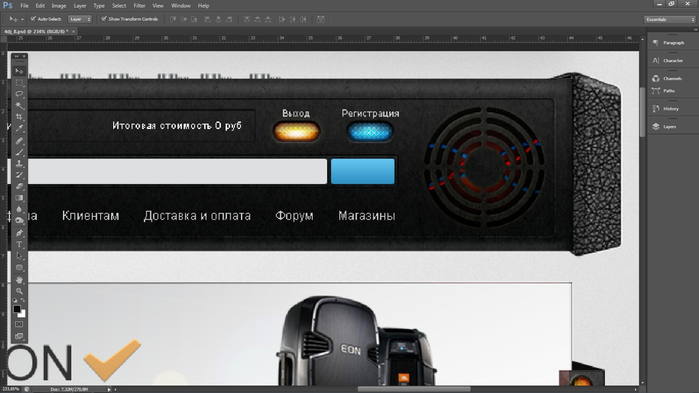Open the Layers panel icon
699x393 pixels.
tap(656, 127)
